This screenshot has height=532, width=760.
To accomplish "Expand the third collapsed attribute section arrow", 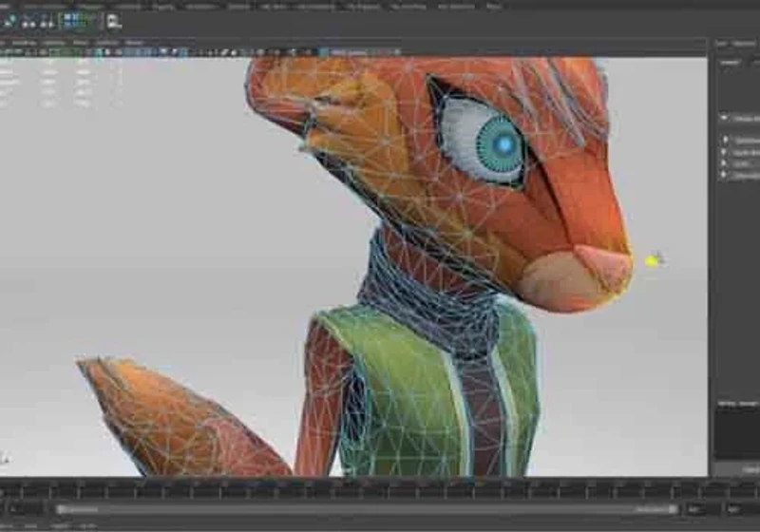I will click(x=725, y=163).
